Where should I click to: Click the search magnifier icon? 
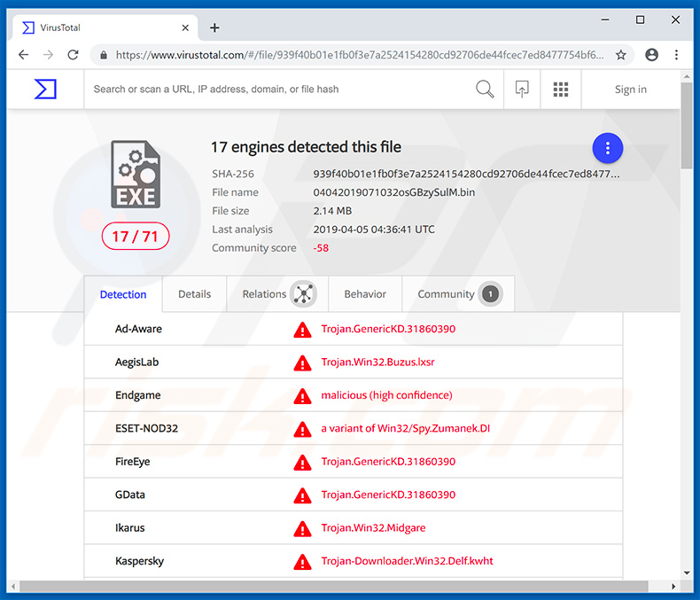point(485,89)
